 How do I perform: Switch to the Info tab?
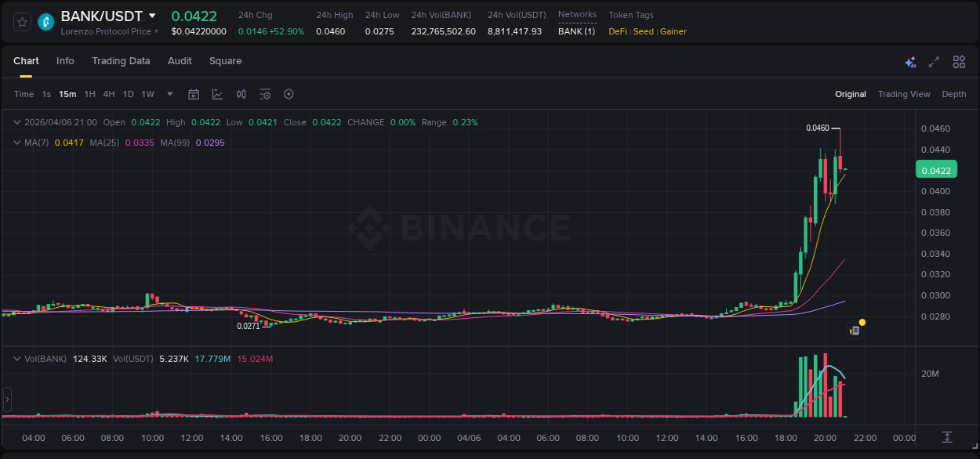(65, 61)
